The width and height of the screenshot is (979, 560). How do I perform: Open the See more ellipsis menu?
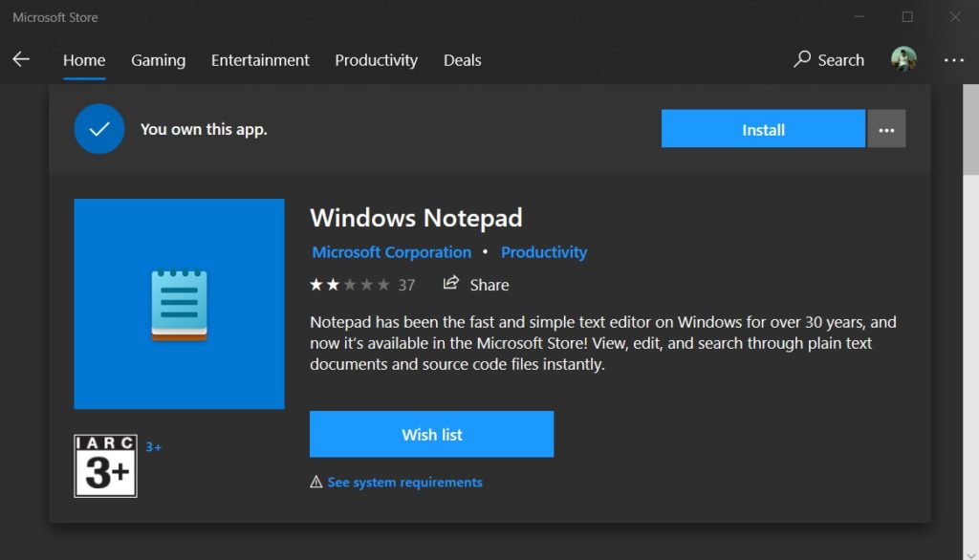tap(954, 59)
